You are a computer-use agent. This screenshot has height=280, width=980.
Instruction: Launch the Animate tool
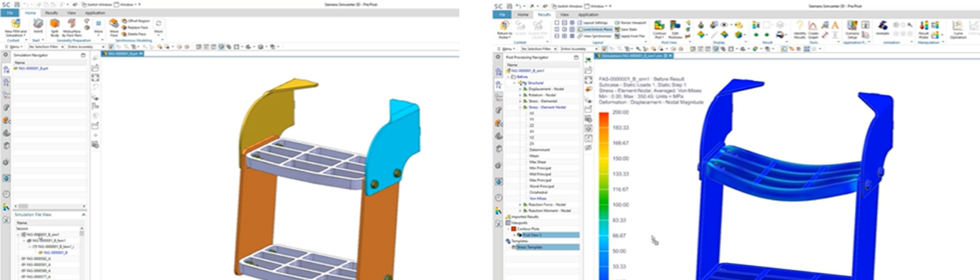click(883, 27)
